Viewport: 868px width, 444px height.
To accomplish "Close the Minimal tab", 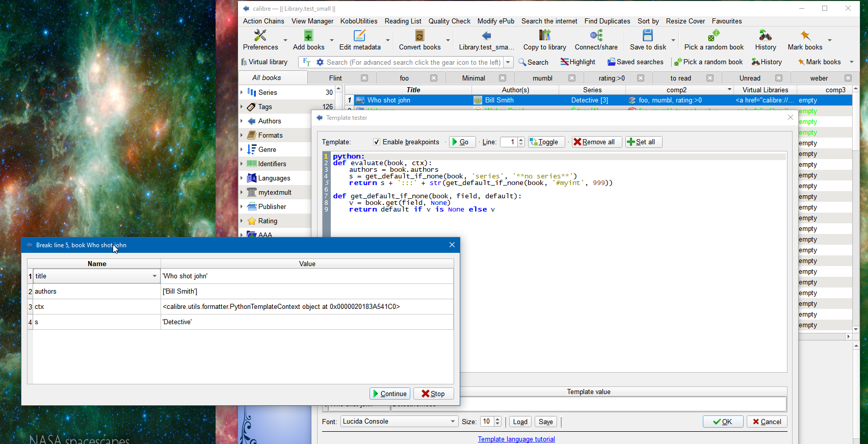I will pyautogui.click(x=503, y=78).
